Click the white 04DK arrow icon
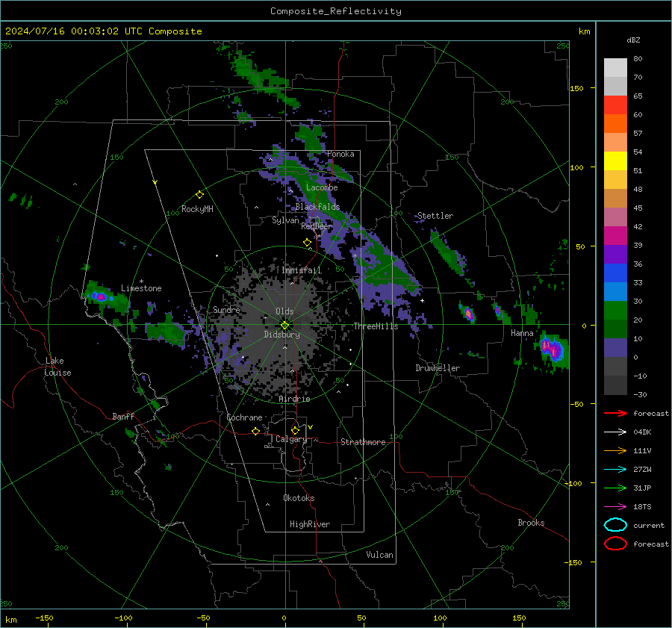 (x=615, y=432)
